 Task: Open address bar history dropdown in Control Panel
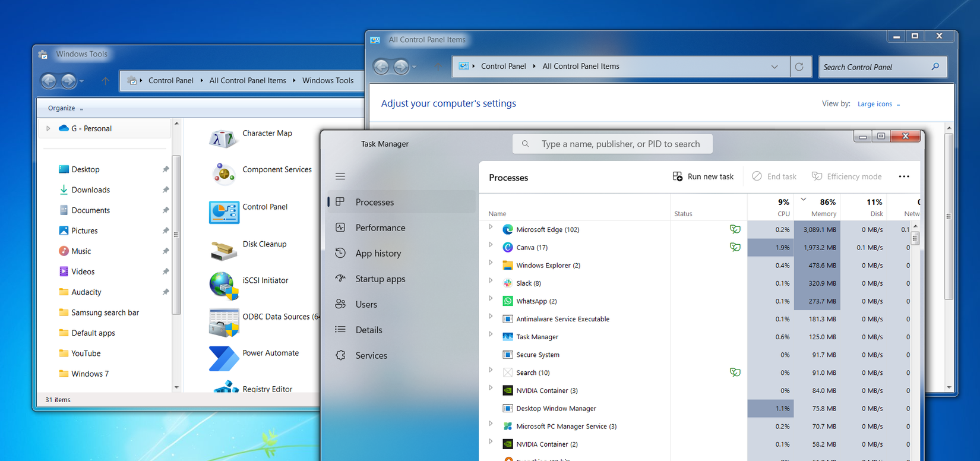click(x=774, y=67)
